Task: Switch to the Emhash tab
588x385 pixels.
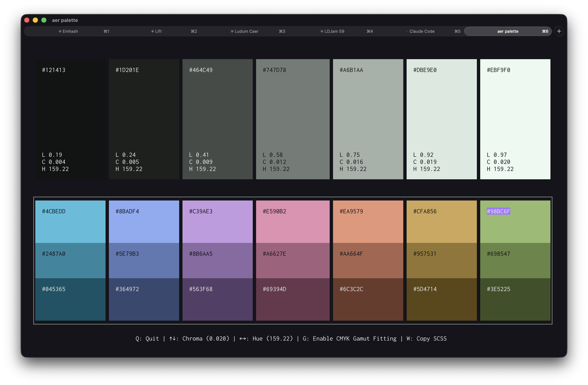Action: pos(68,31)
